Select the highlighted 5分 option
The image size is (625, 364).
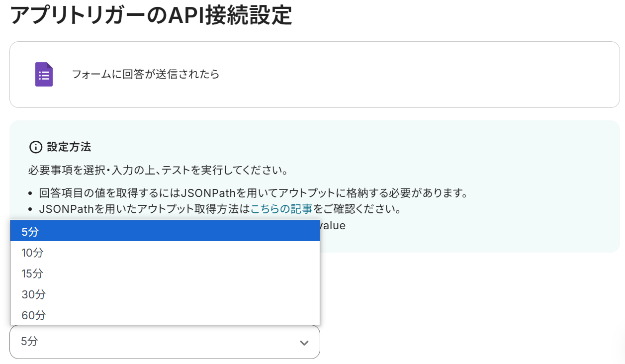[165, 231]
